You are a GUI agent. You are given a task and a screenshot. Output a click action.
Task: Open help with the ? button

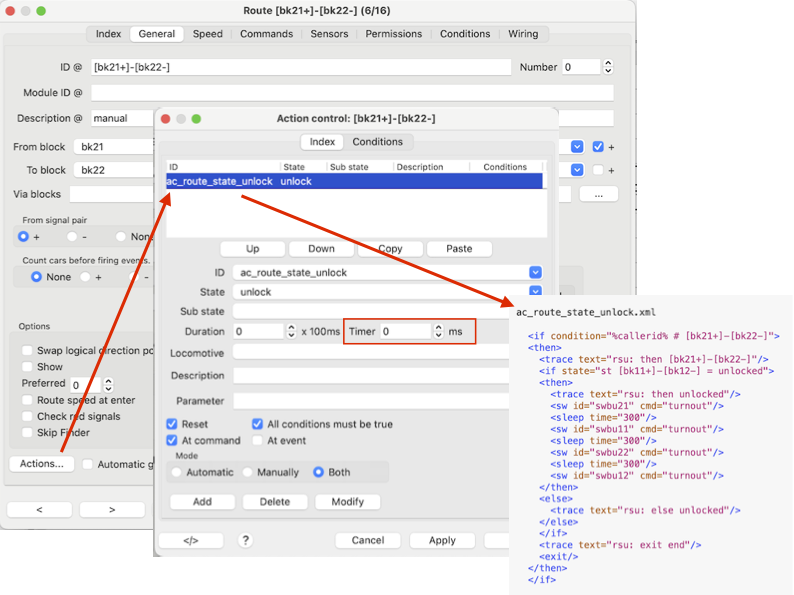tap(246, 540)
